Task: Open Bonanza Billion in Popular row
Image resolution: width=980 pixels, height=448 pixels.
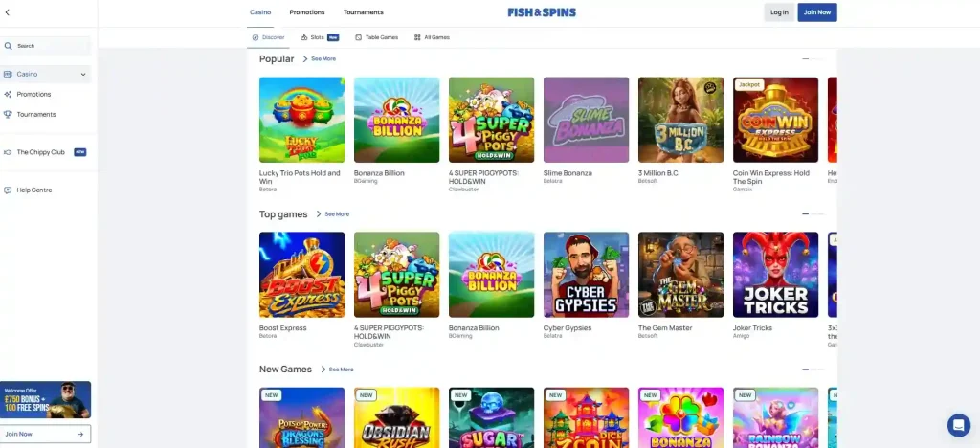Action: [x=397, y=120]
